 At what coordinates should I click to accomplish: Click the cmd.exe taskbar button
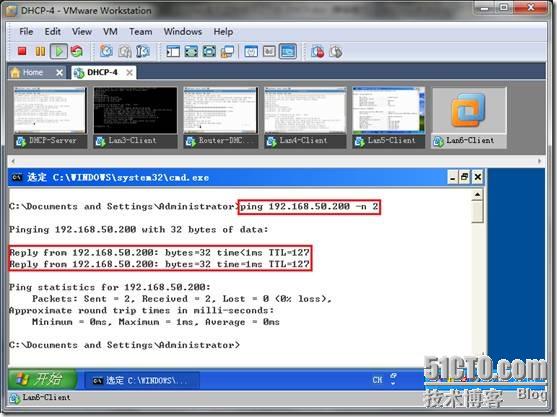(x=142, y=380)
